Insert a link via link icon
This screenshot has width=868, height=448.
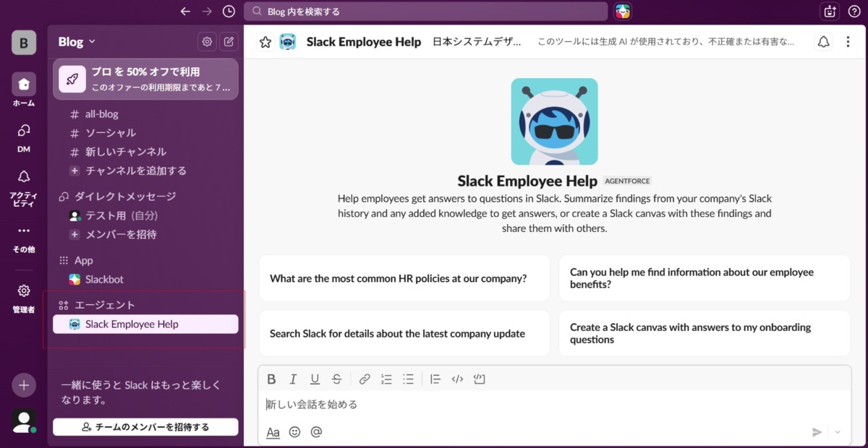click(365, 379)
